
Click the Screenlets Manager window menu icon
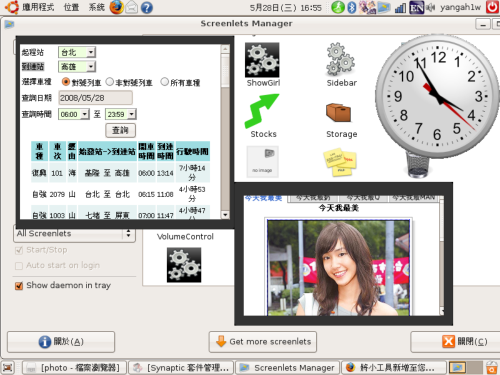point(9,24)
